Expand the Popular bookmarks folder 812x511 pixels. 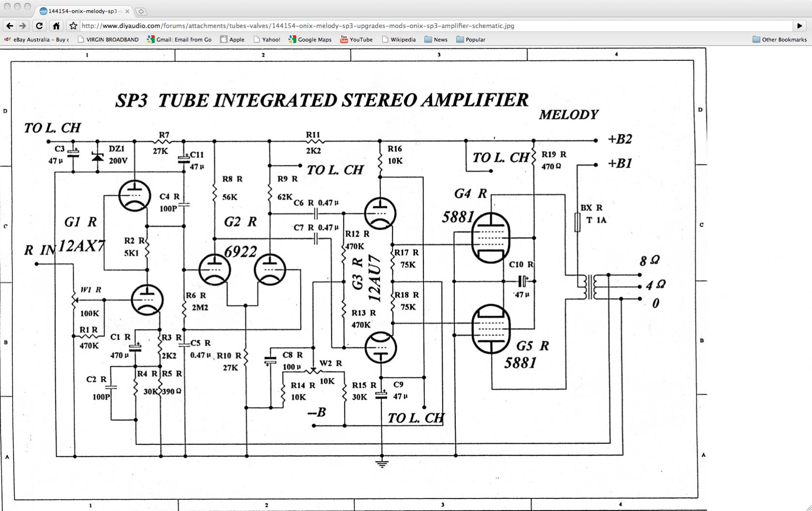coord(471,40)
